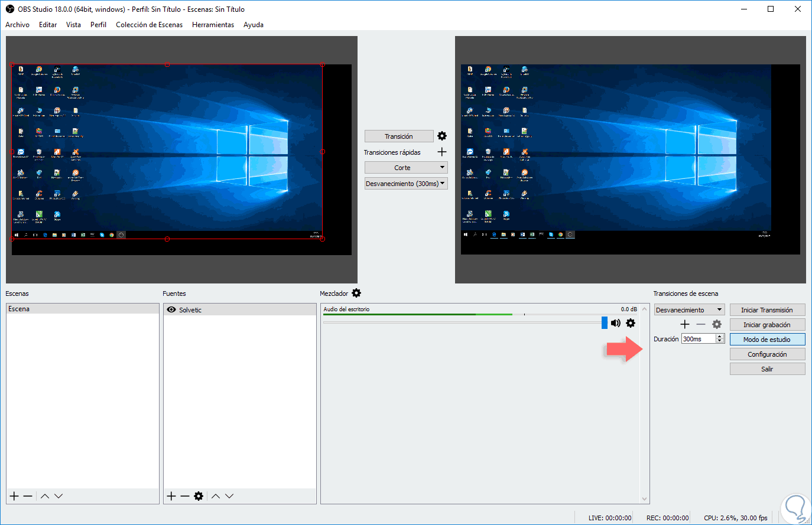Open Mezclador settings gear icon
Screen dimensions: 812x525
tap(356, 294)
